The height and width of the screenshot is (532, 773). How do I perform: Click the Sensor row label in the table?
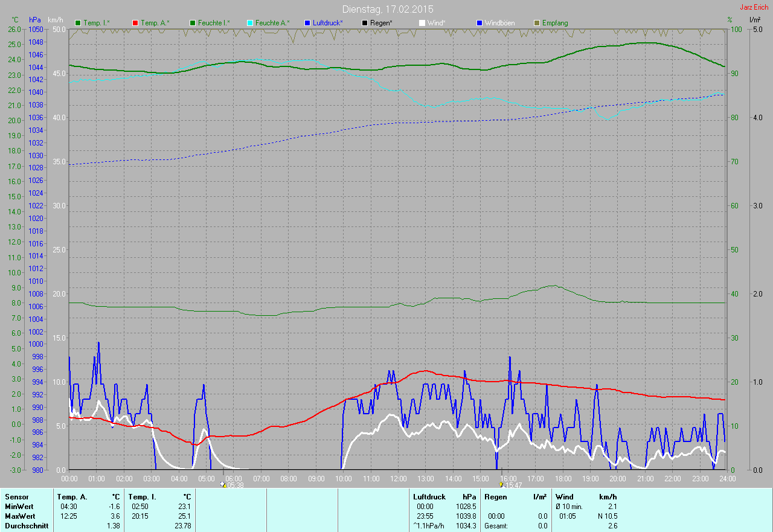point(16,496)
